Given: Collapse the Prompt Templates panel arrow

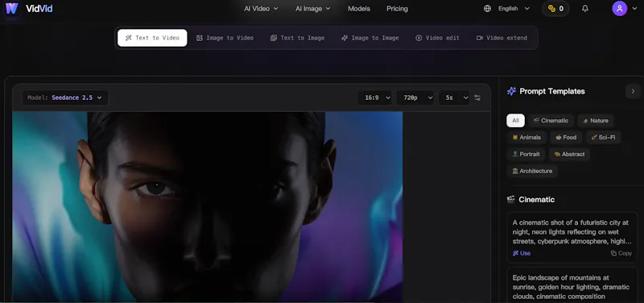Looking at the screenshot, I should (x=633, y=91).
